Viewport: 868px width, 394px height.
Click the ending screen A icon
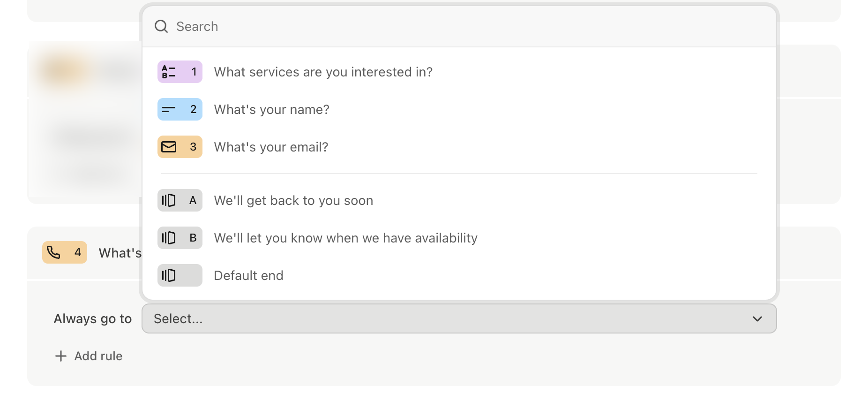[169, 200]
